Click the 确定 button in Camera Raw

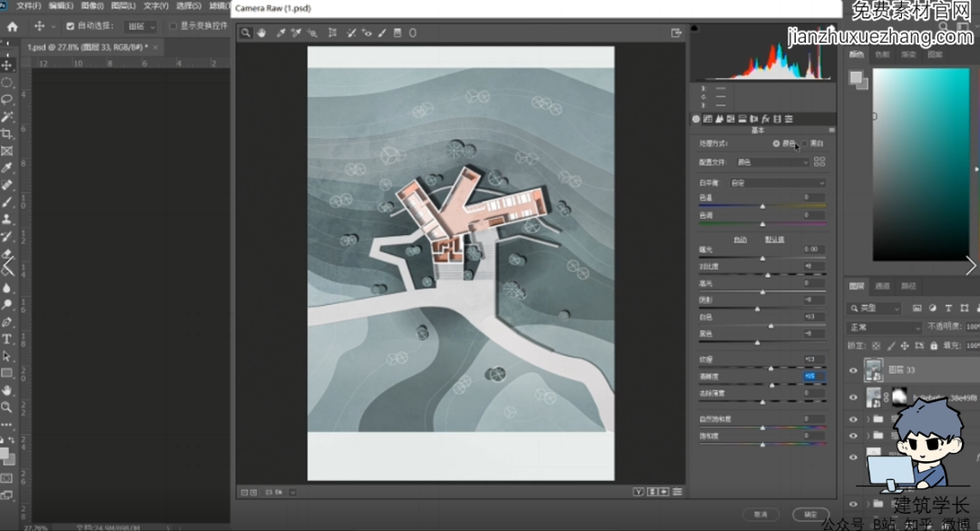pos(809,514)
